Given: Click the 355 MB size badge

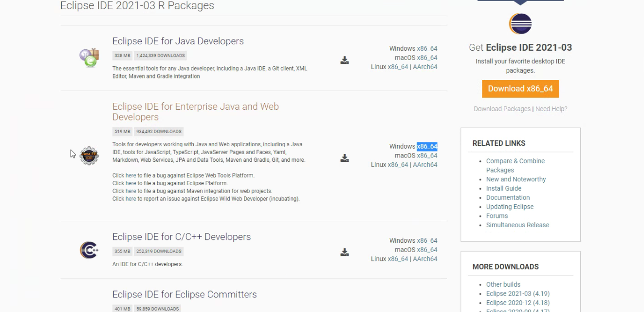Looking at the screenshot, I should click(x=122, y=252).
